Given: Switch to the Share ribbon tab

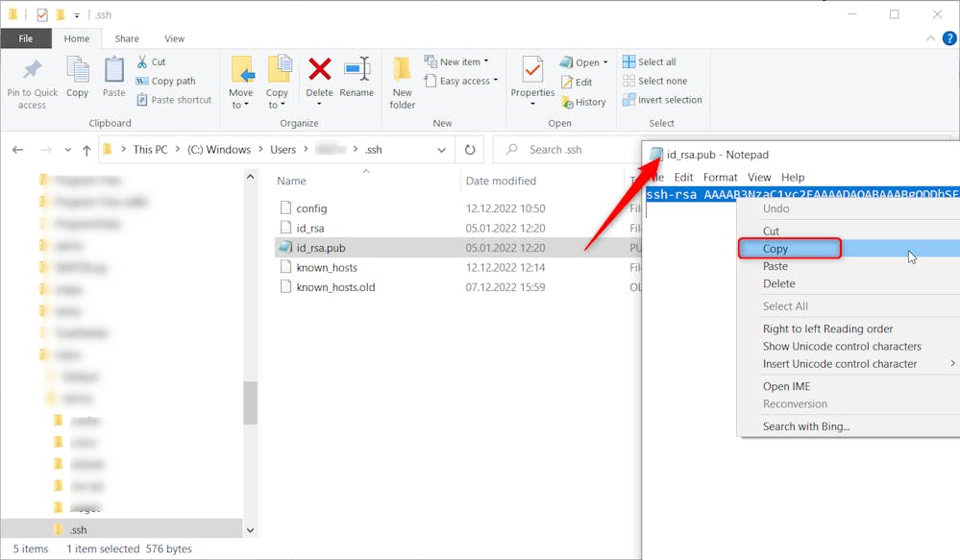Looking at the screenshot, I should (127, 38).
